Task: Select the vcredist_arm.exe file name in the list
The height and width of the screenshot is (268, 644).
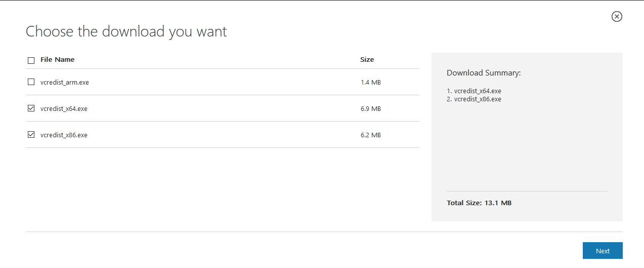Action: (x=64, y=82)
